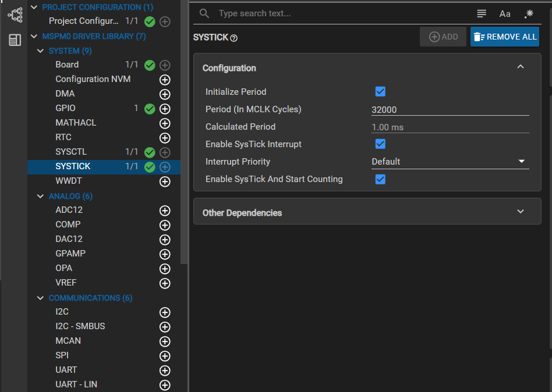Add ADC12 instance with plus icon

coord(165,211)
